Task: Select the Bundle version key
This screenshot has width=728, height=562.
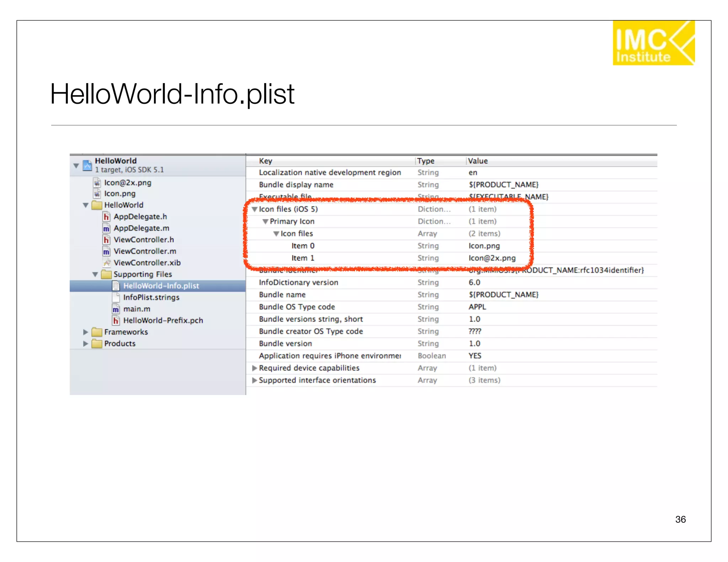Action: point(285,344)
